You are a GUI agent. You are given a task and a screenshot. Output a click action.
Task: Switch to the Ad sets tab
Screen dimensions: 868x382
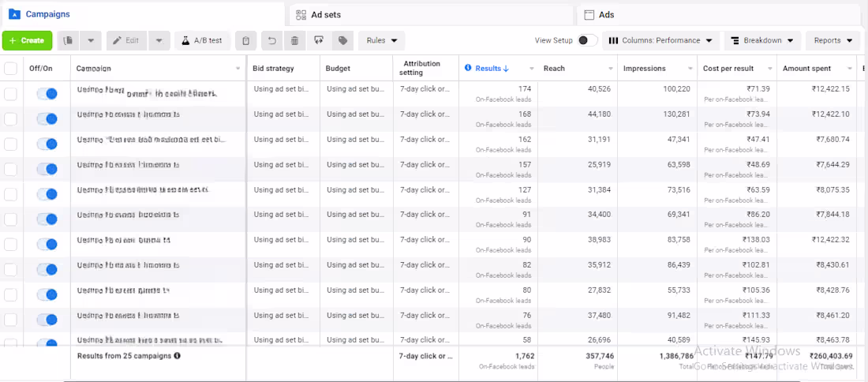(432, 15)
